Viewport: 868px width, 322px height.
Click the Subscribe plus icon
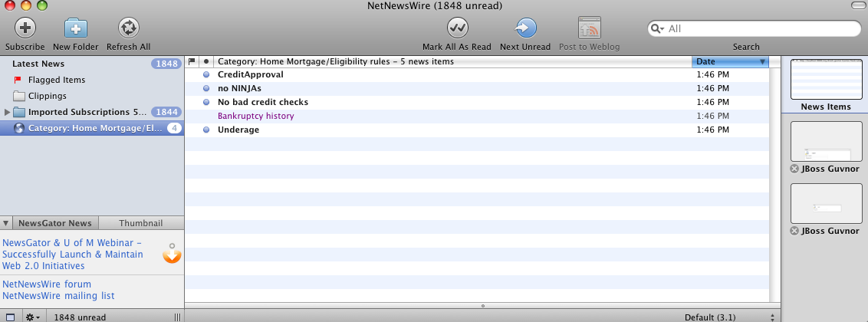[x=25, y=28]
